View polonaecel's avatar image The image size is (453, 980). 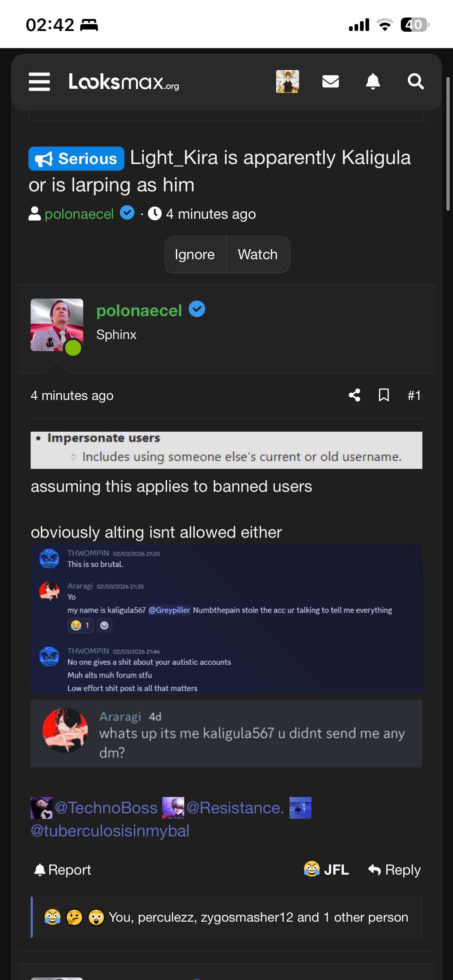tap(57, 325)
